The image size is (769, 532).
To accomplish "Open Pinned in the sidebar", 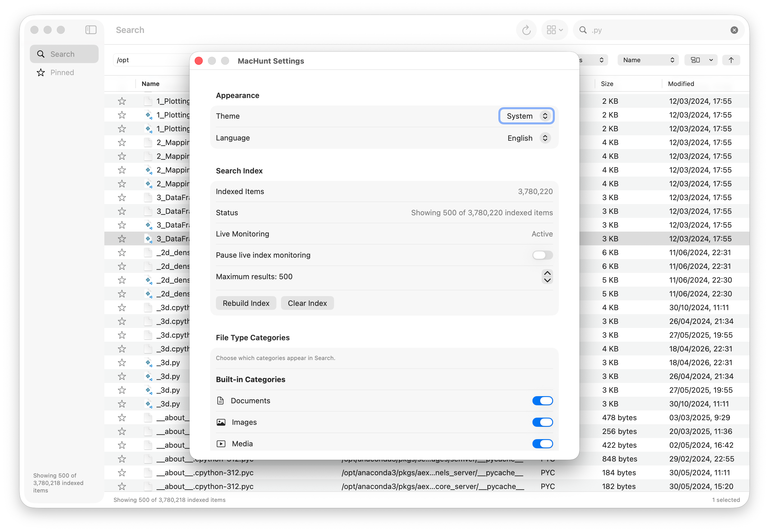I will click(64, 72).
